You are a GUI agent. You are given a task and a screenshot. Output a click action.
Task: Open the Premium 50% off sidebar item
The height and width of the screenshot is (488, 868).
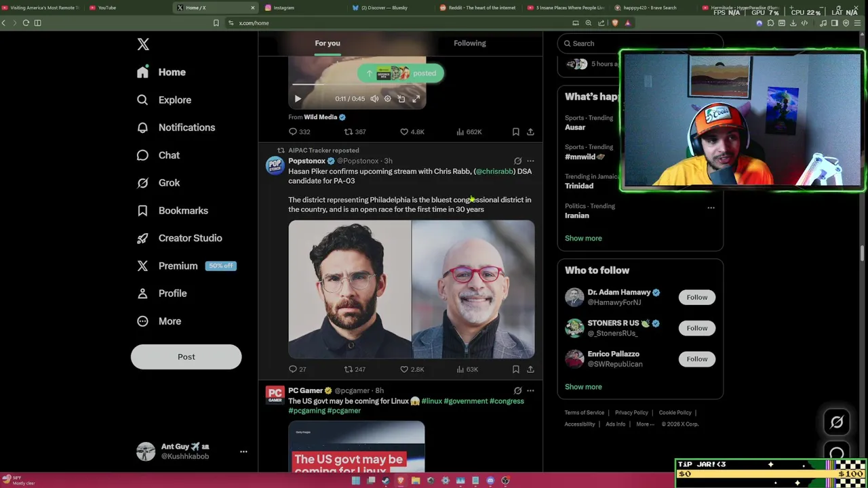tap(185, 266)
